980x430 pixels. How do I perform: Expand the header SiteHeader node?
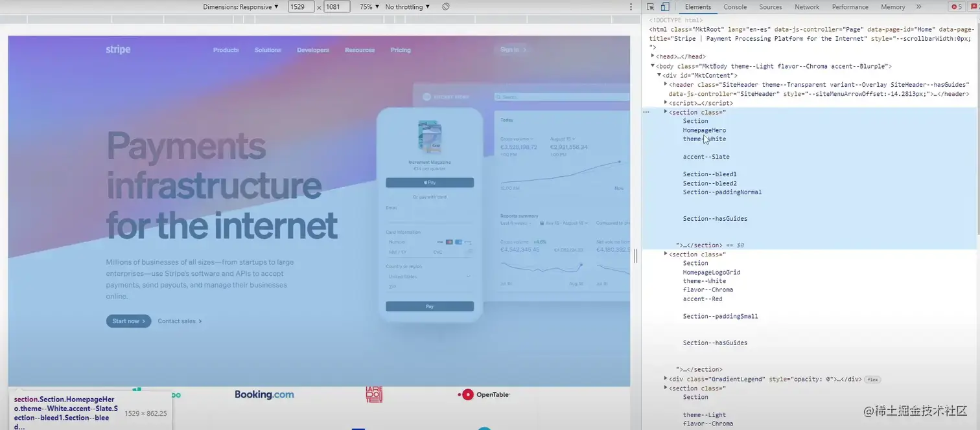point(666,84)
